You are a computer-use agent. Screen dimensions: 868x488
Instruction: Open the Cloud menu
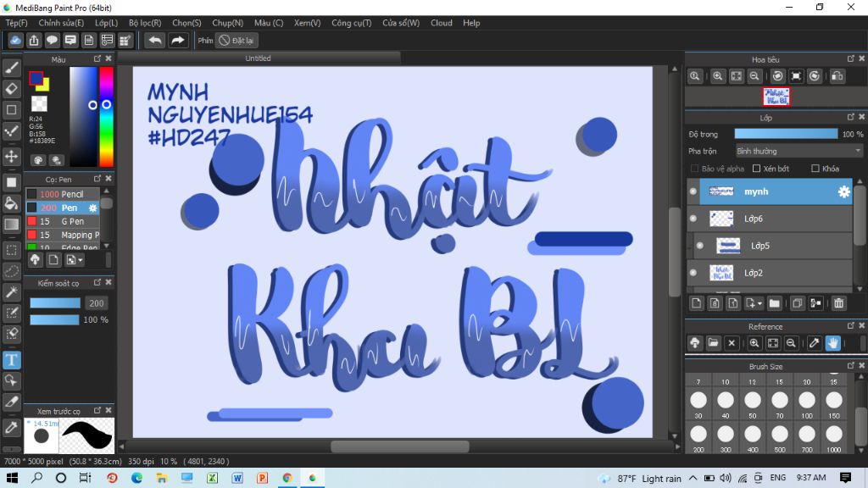[441, 23]
